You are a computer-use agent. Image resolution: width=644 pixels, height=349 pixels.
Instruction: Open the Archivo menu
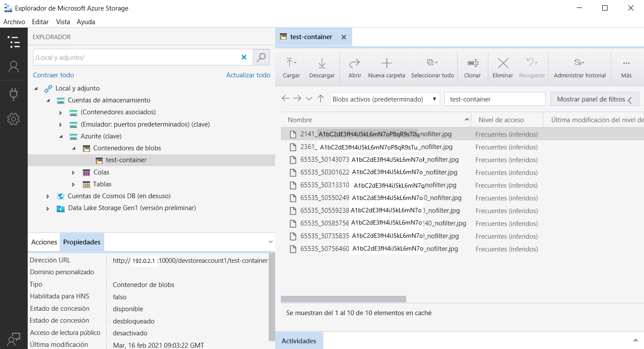(x=14, y=22)
